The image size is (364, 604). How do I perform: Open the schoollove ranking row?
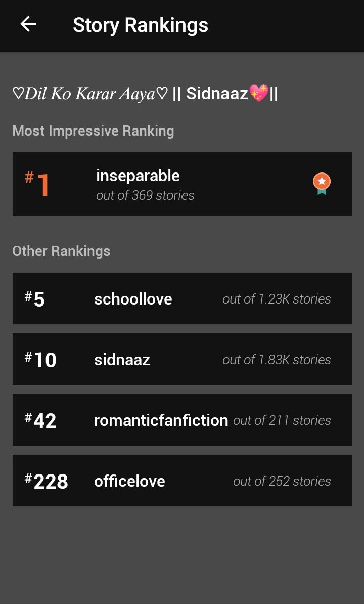click(x=182, y=298)
